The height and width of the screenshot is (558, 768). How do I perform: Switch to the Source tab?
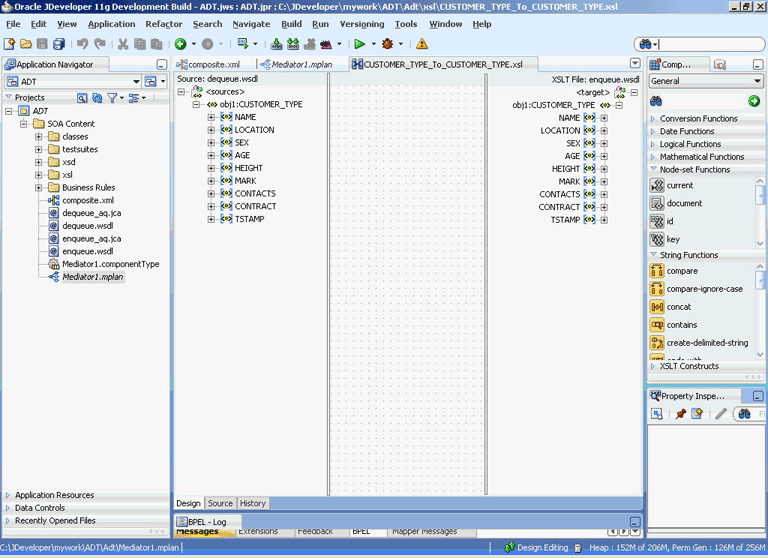point(220,503)
